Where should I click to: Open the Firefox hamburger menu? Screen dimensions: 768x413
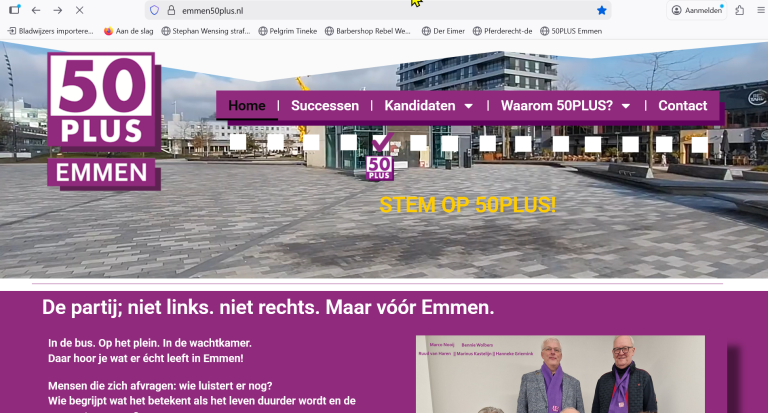(761, 10)
